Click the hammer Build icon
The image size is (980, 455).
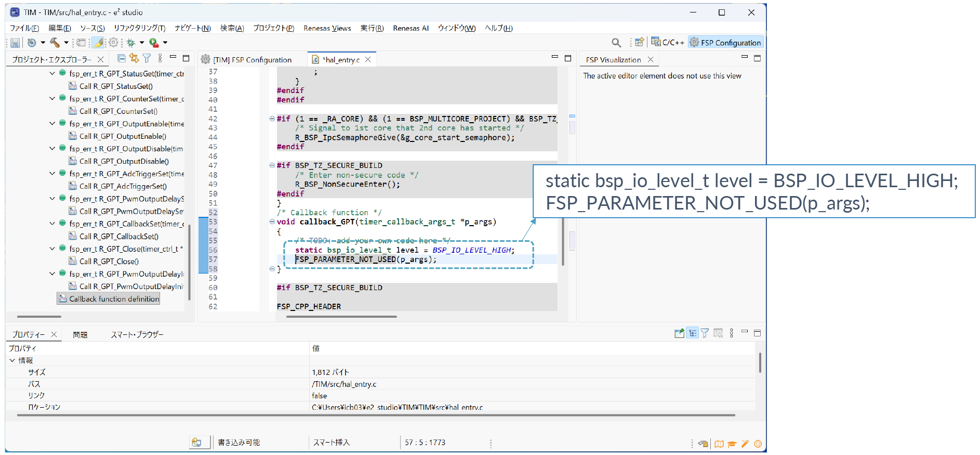[55, 43]
